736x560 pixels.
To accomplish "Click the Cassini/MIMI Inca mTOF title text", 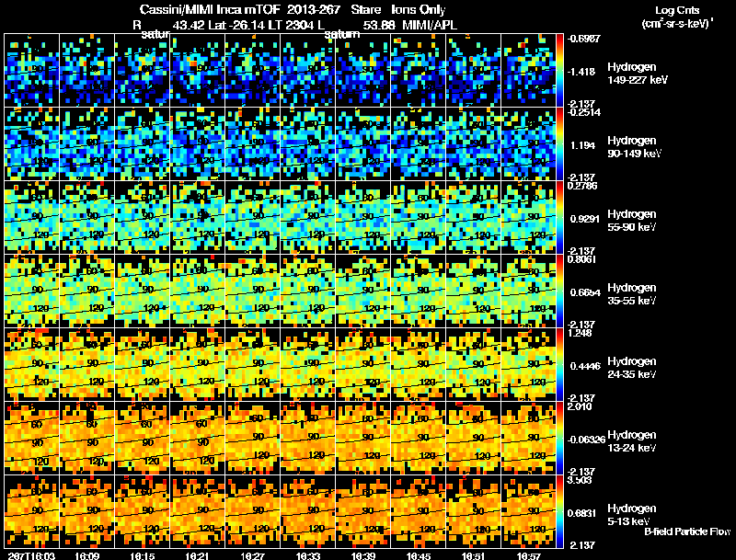I will click(x=210, y=9).
